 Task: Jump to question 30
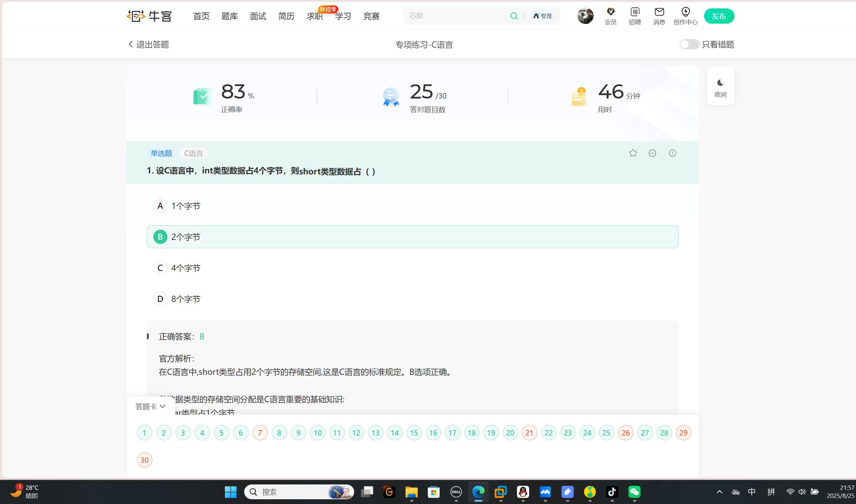pyautogui.click(x=144, y=460)
